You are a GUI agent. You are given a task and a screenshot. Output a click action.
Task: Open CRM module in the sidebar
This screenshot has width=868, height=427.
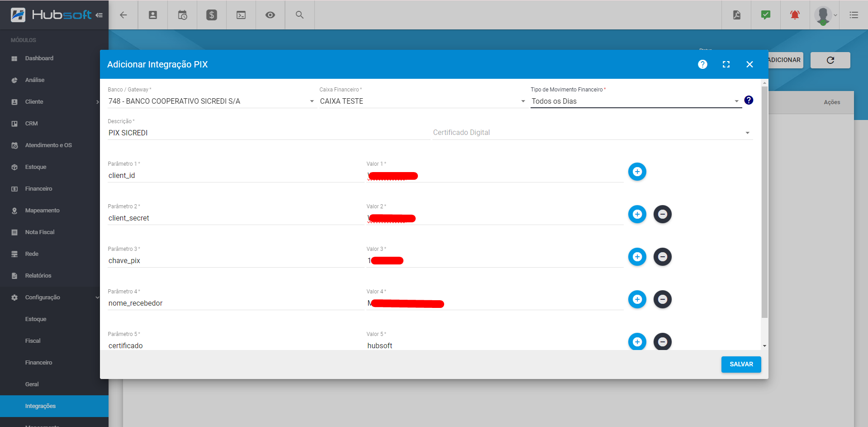pyautogui.click(x=54, y=124)
